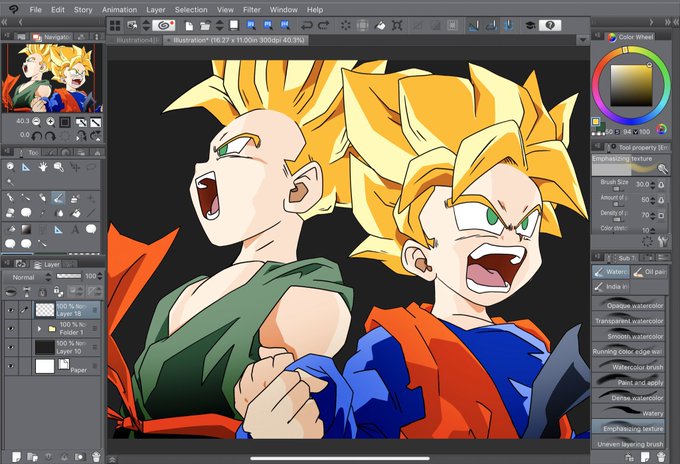Click Open folder icon in command bar
The height and width of the screenshot is (464, 680).
coord(205,26)
